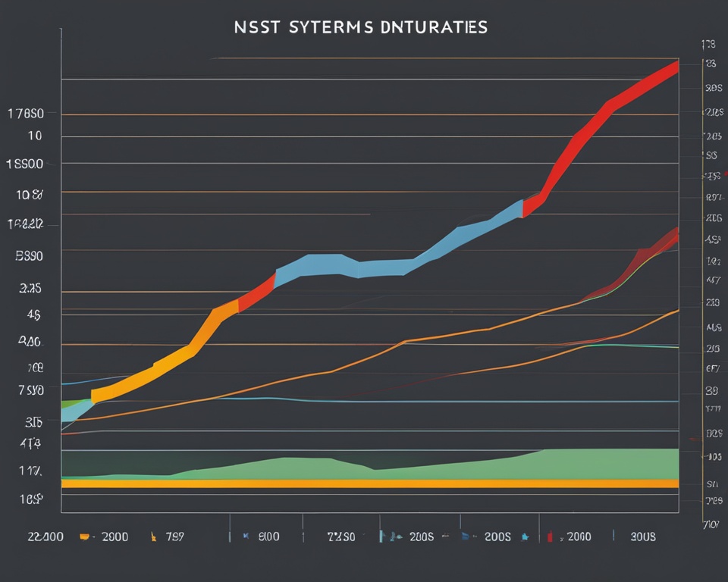Select the 22400 legend label

point(45,537)
